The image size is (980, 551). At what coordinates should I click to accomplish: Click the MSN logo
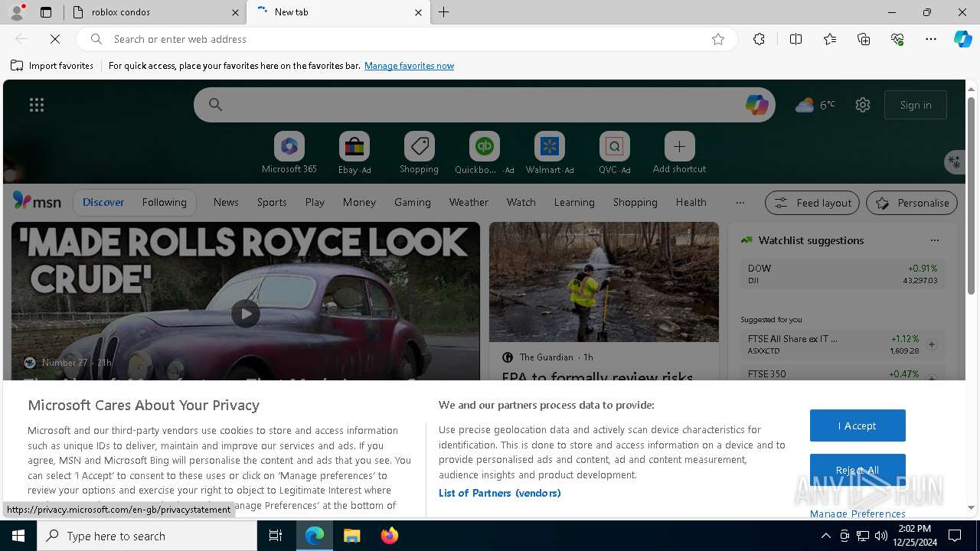pos(37,201)
